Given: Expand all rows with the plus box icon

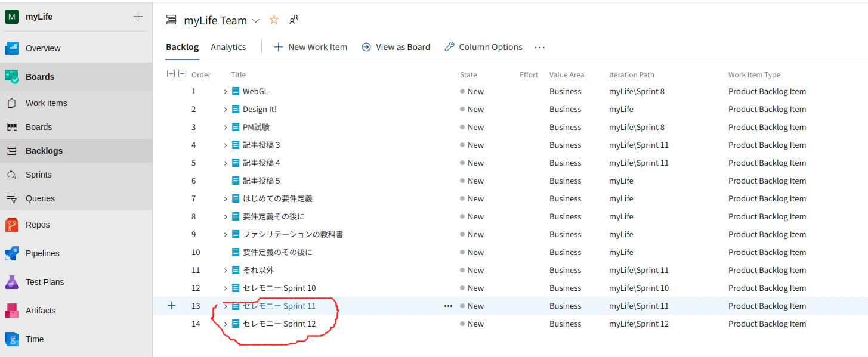Looking at the screenshot, I should coord(171,74).
